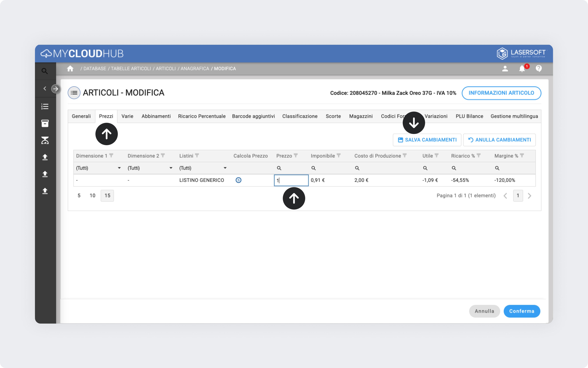Switch to the Generali tab

pyautogui.click(x=81, y=116)
